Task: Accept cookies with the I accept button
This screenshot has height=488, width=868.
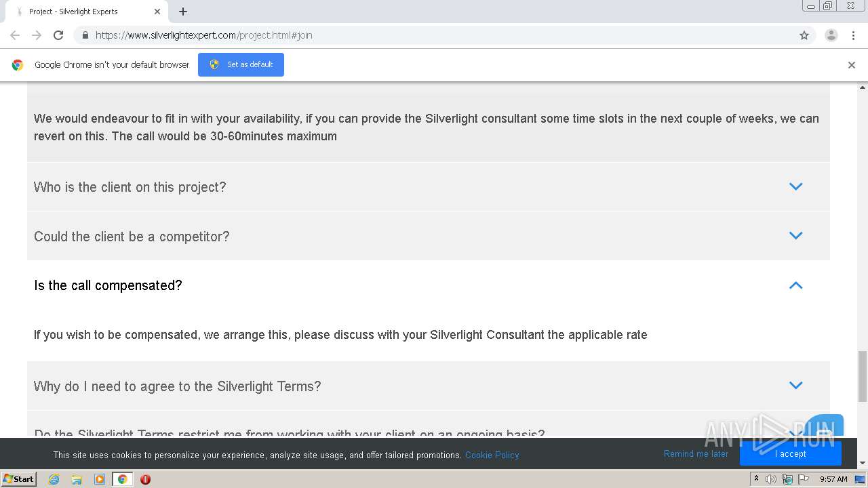Action: point(790,454)
